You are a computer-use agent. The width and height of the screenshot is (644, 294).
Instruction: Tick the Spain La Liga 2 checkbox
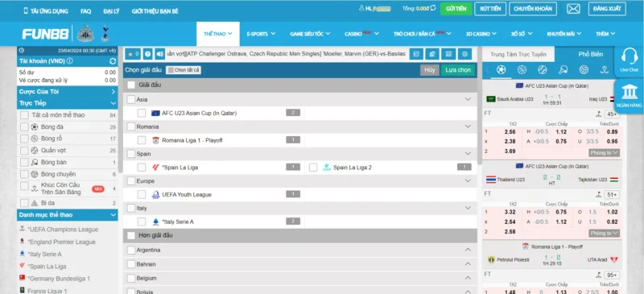click(313, 168)
